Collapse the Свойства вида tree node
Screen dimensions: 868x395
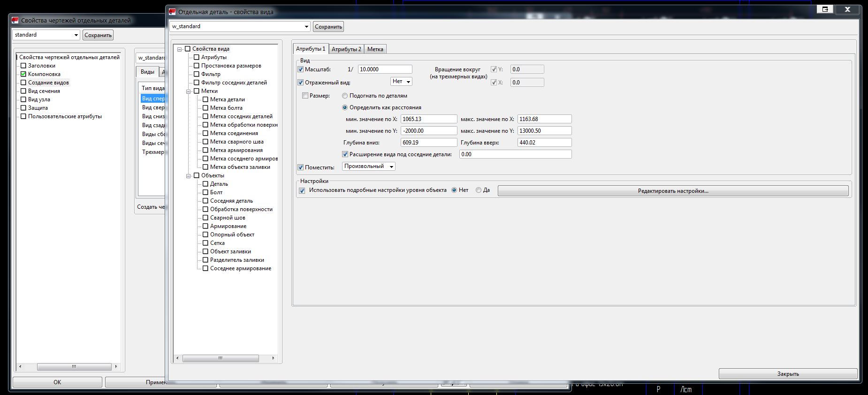(179, 49)
